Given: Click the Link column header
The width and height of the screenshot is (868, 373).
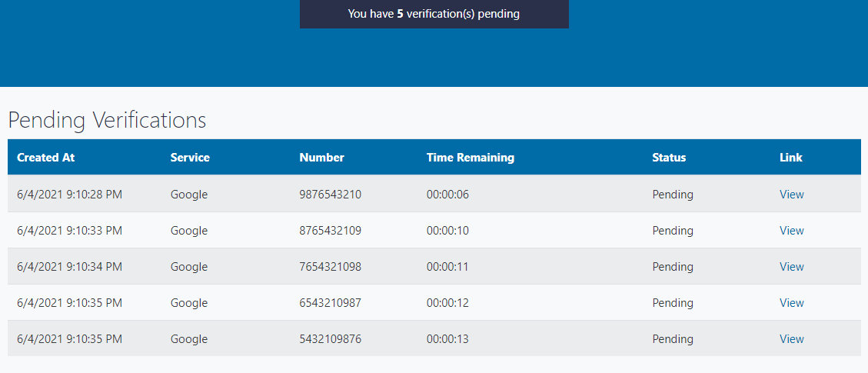Looking at the screenshot, I should (x=790, y=158).
